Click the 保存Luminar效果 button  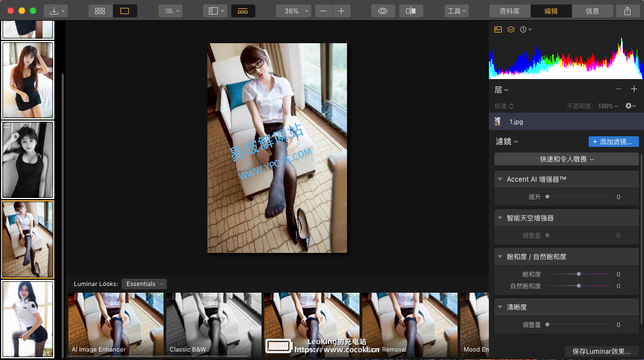point(601,352)
